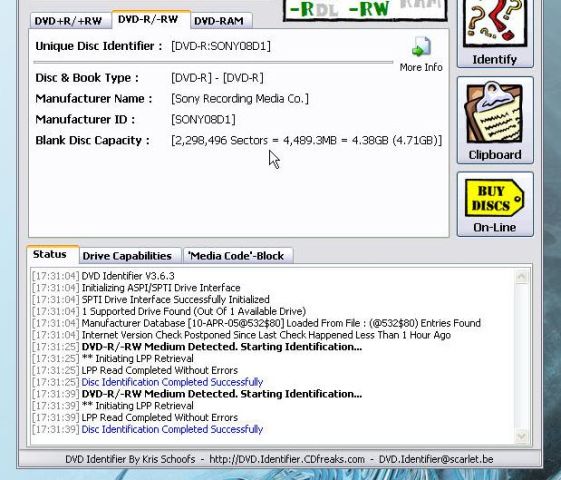Click the Identify question marks icon

click(x=495, y=24)
